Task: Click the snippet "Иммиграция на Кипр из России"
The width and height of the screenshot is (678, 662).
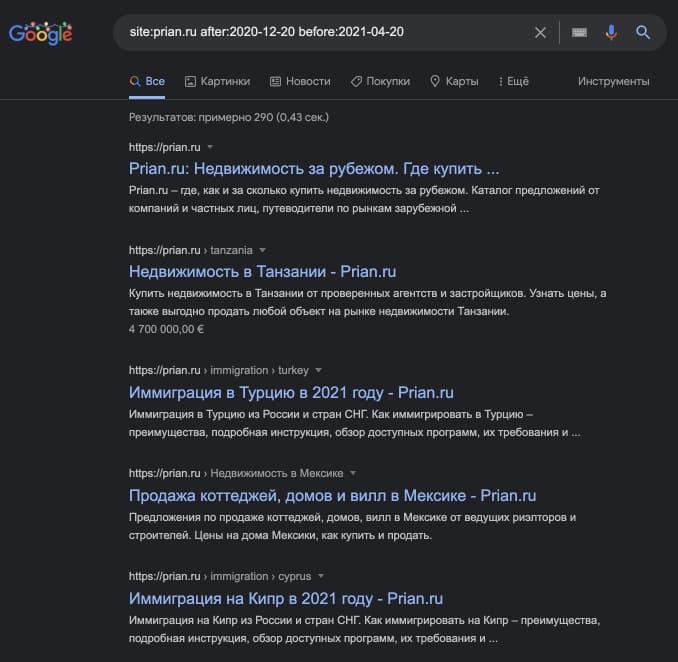Action: click(x=365, y=629)
